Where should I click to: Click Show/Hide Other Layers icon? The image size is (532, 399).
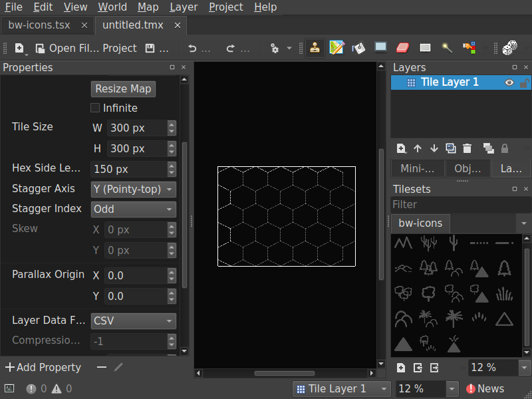488,148
